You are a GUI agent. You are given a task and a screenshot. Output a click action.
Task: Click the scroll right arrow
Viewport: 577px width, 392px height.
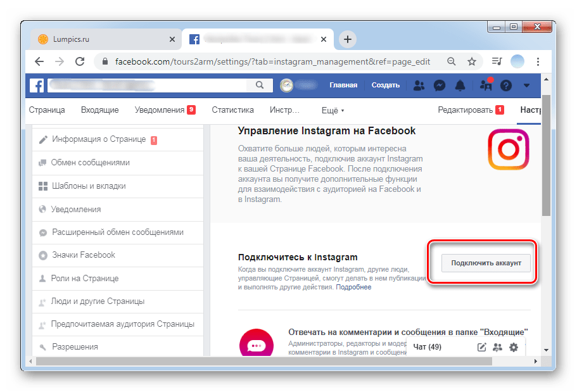pyautogui.click(x=536, y=362)
